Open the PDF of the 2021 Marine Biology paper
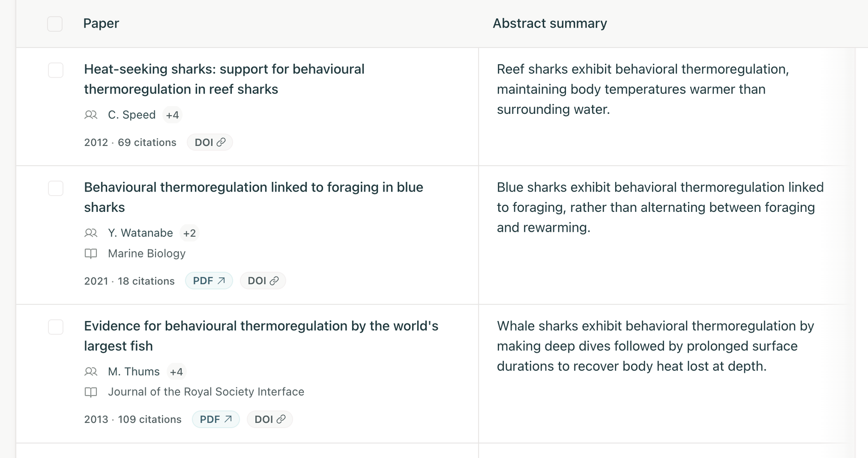 click(209, 281)
